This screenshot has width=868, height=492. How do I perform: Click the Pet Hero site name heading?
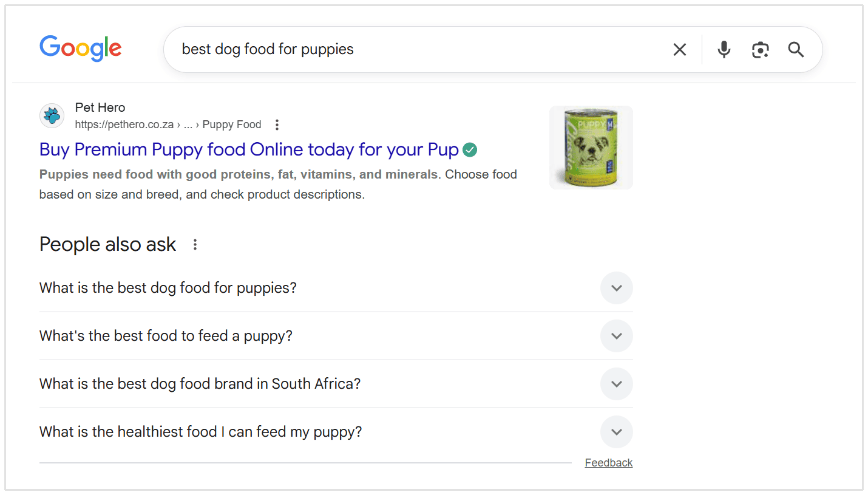100,107
